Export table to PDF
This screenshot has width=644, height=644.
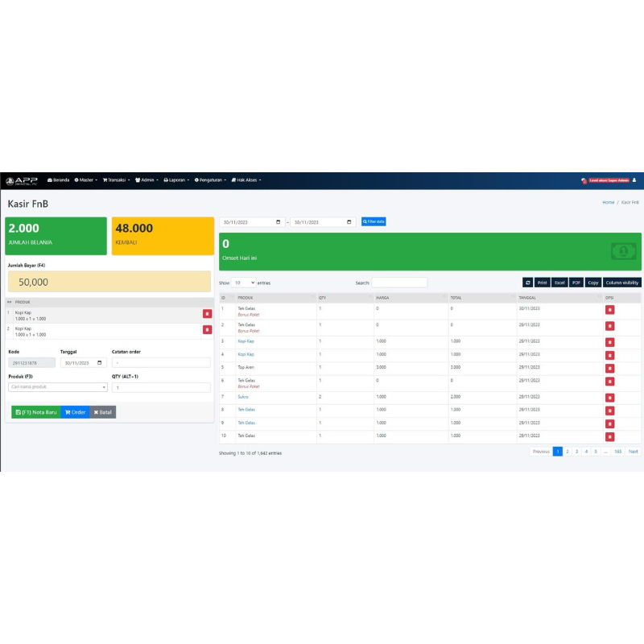(576, 283)
